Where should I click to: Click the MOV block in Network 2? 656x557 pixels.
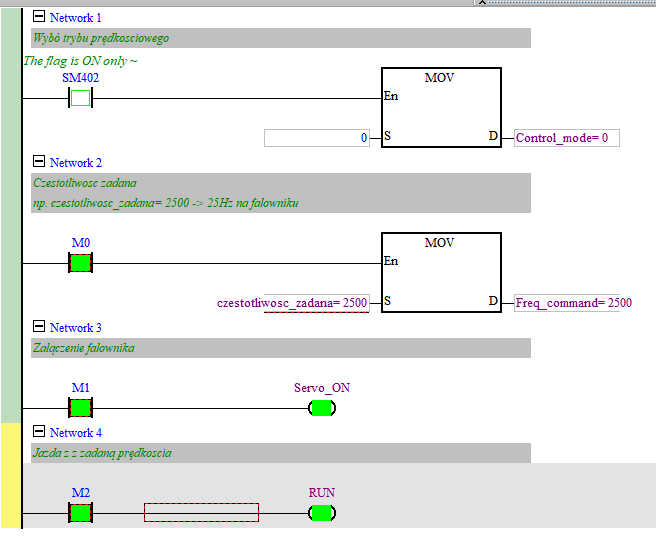tap(440, 273)
